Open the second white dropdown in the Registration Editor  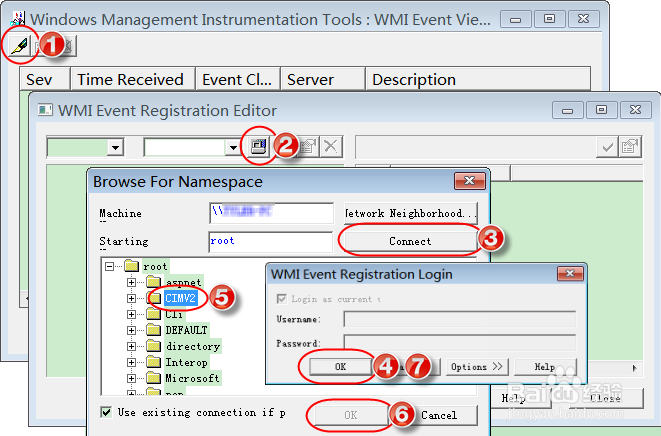(233, 148)
